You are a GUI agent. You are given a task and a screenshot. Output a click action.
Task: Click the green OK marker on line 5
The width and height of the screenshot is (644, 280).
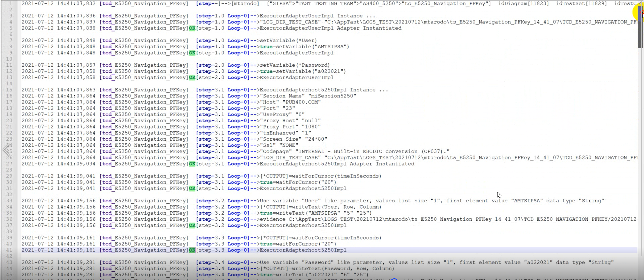point(192,28)
